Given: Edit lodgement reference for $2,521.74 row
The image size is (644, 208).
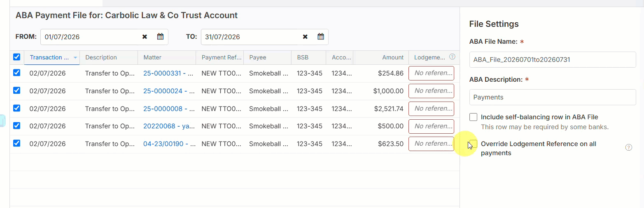Looking at the screenshot, I should (x=431, y=109).
